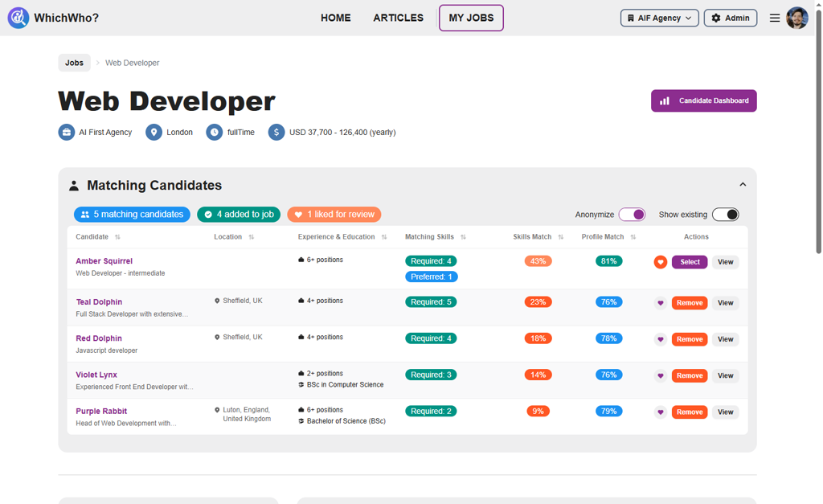Screen dimensions: 823x504
Task: Toggle the Anonymize switch
Action: (x=633, y=215)
